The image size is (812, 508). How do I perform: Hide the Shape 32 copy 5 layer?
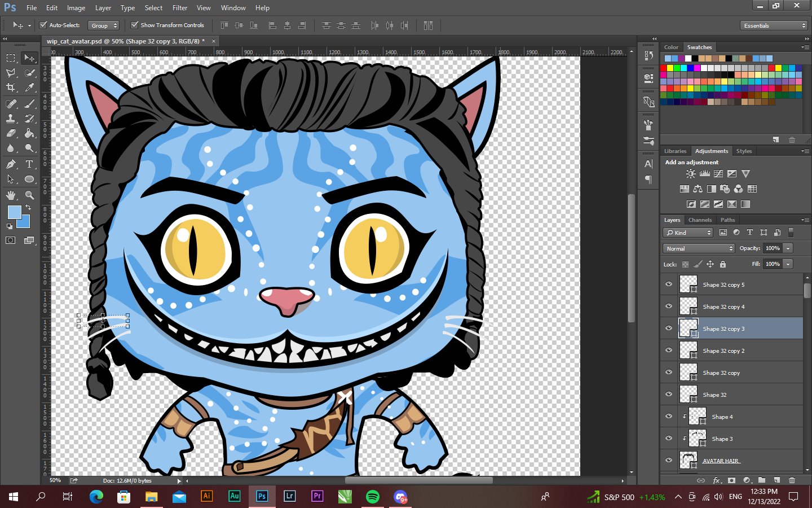click(x=669, y=284)
